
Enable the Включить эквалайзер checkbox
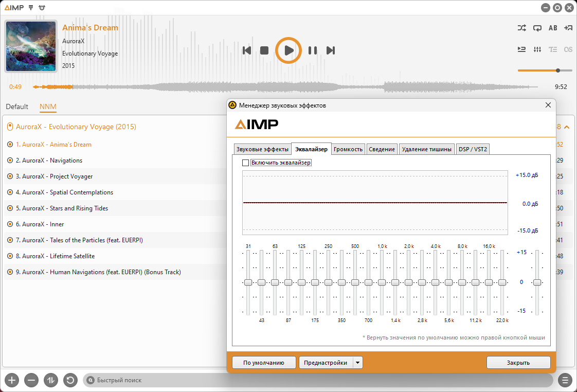245,163
